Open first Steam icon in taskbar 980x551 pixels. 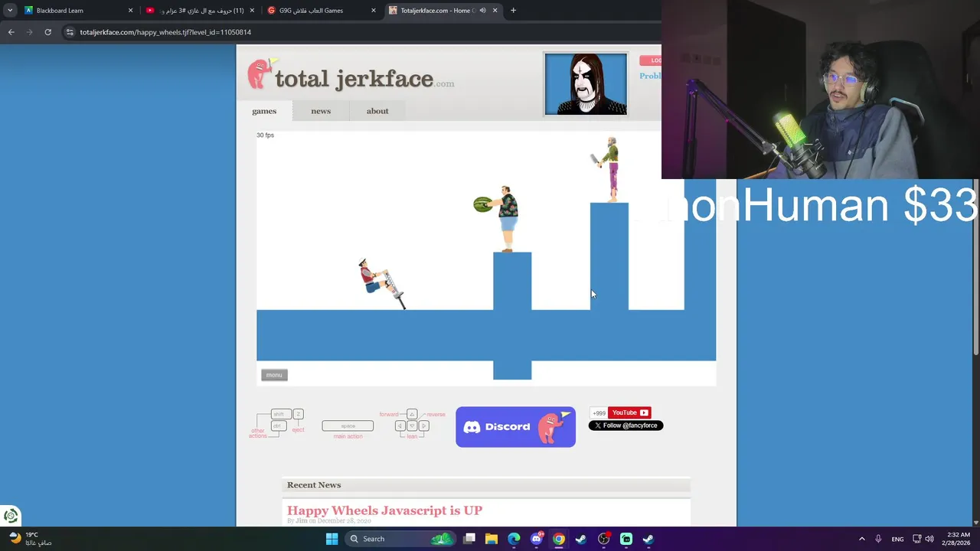[581, 539]
